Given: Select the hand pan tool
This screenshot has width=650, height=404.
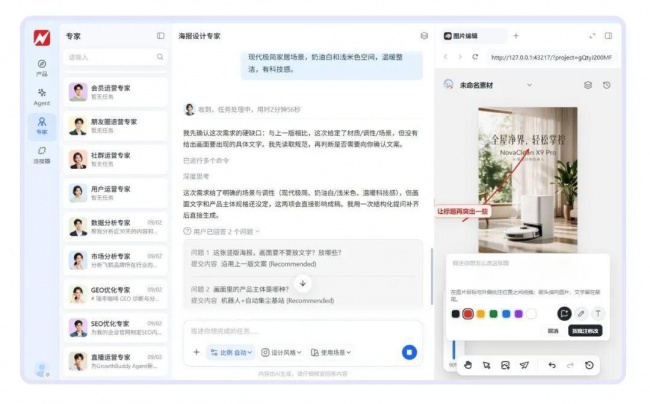Looking at the screenshot, I should pyautogui.click(x=468, y=365).
